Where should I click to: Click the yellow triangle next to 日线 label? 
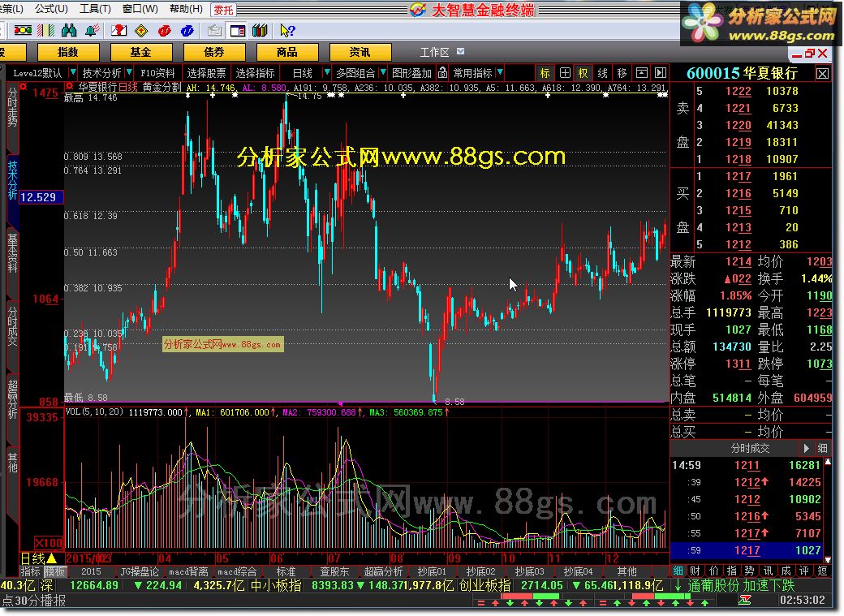(x=52, y=558)
